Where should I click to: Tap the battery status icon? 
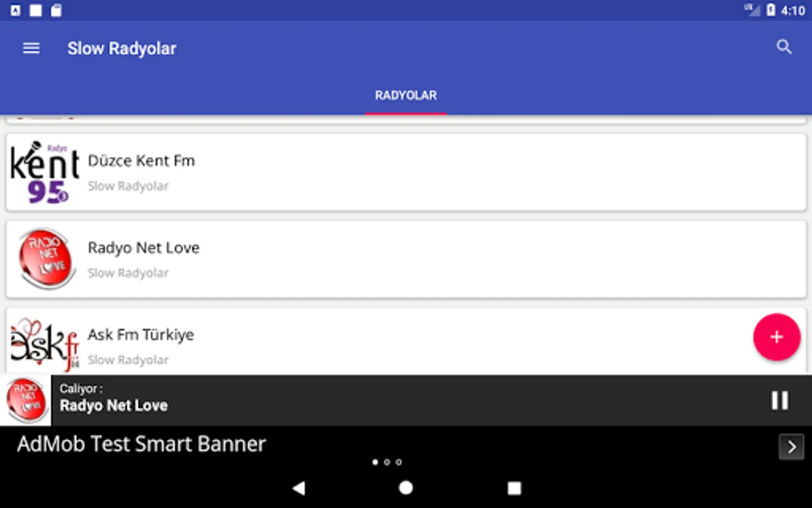point(771,10)
